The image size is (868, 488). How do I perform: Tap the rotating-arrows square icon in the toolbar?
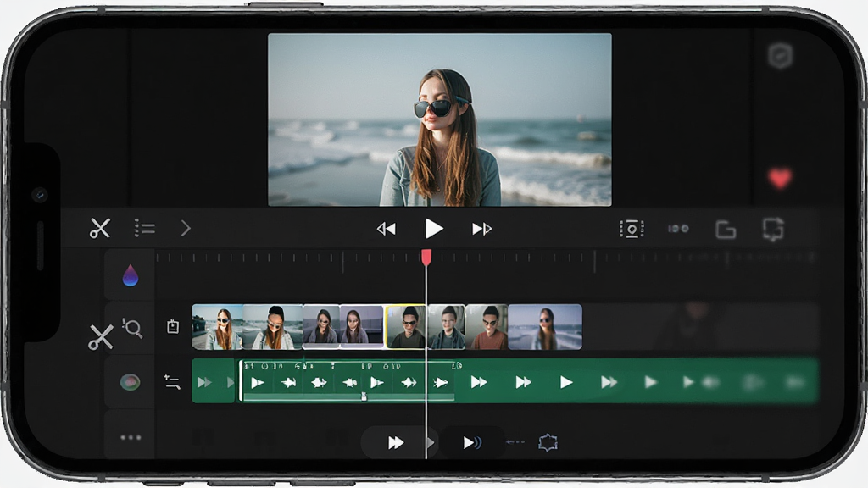pos(773,229)
